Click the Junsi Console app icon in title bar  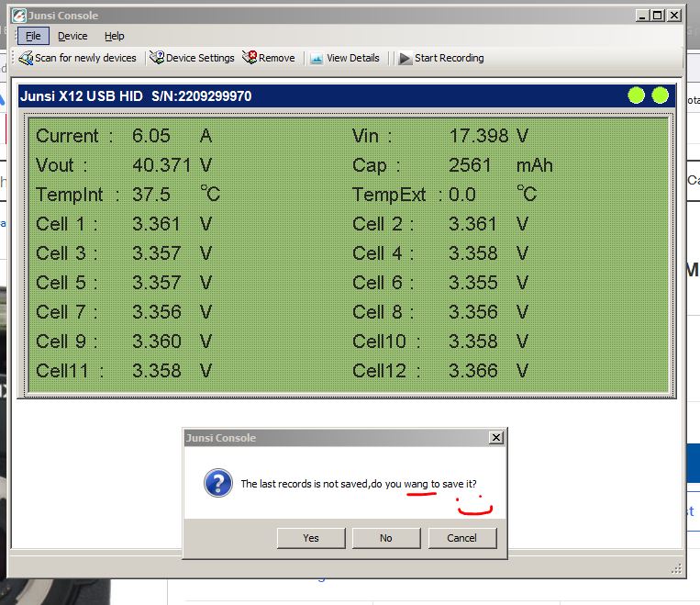click(19, 16)
